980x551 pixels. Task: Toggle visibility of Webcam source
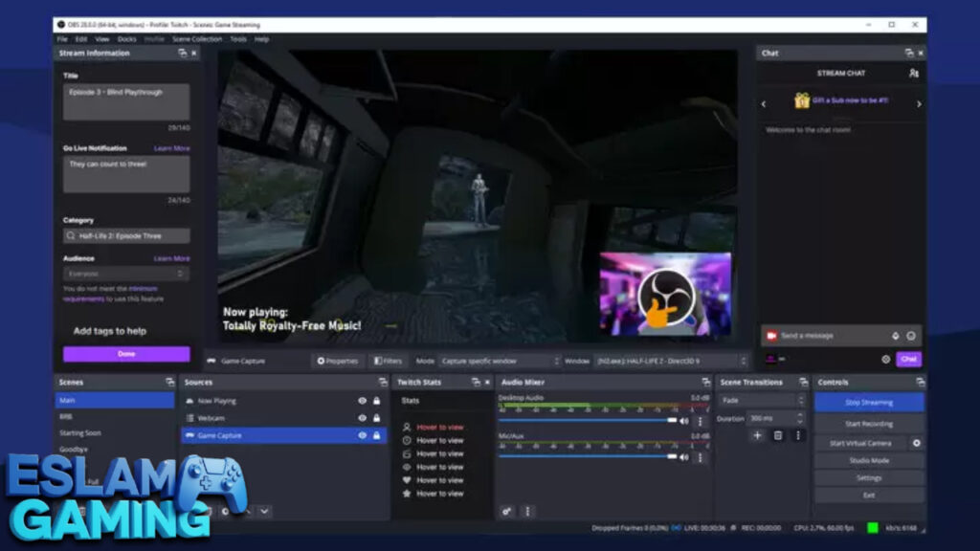click(362, 418)
